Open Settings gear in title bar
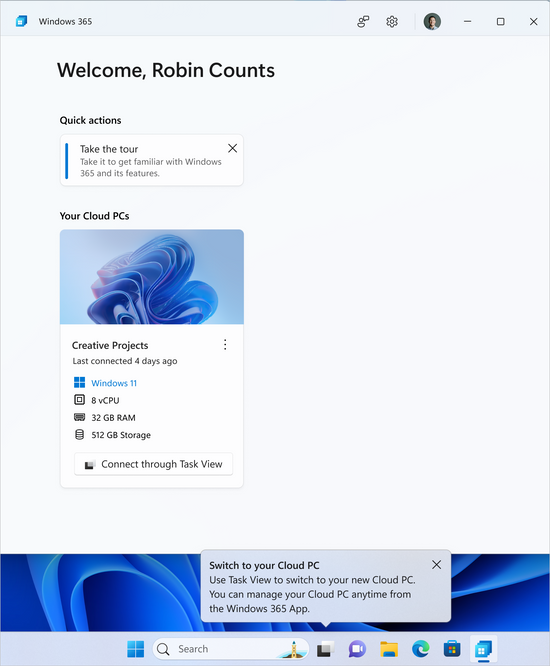 392,21
